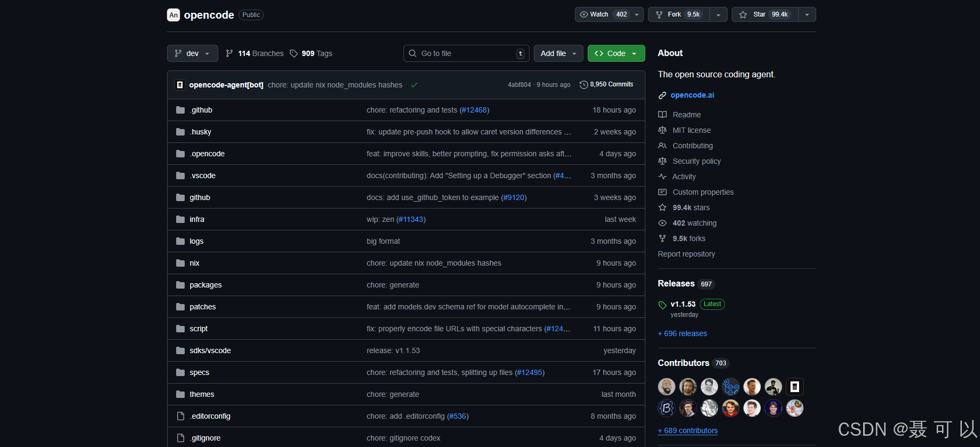Open the 'release: v1.1.53' commit message
Screen dimensions: 980x447
393,350
